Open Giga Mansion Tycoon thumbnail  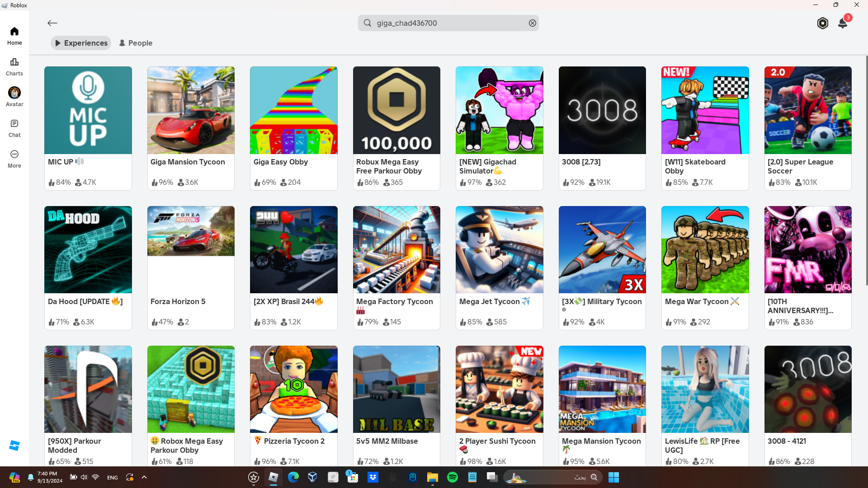191,110
